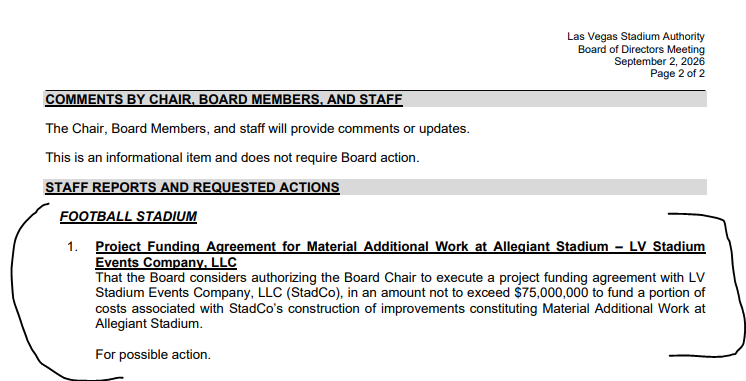Click the 'Events Company, LLC' underlined title text
This screenshot has height=381, width=746.
pyautogui.click(x=166, y=263)
